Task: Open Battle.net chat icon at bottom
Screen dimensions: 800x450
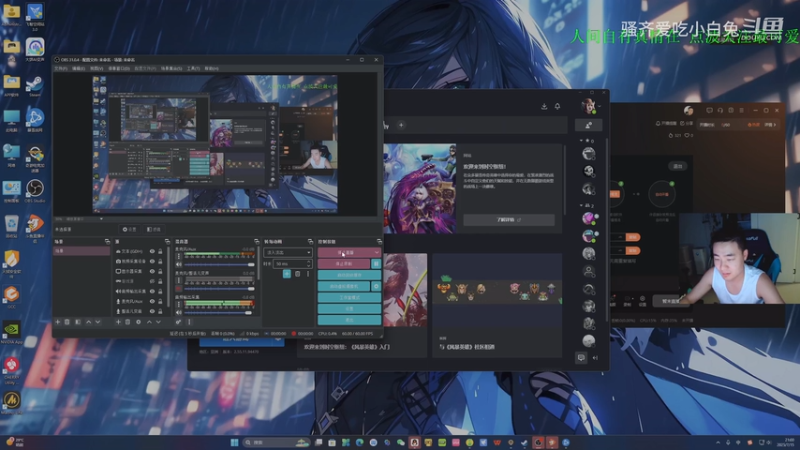Action: [581, 358]
